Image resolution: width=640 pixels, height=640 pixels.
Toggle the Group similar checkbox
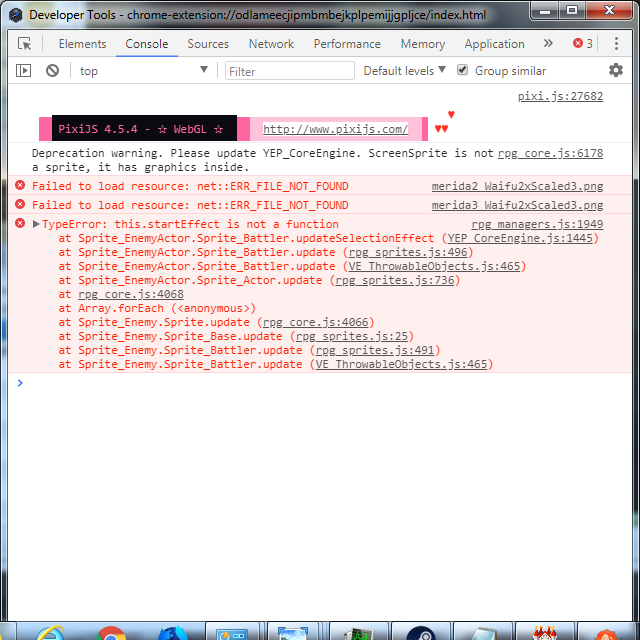click(x=462, y=70)
